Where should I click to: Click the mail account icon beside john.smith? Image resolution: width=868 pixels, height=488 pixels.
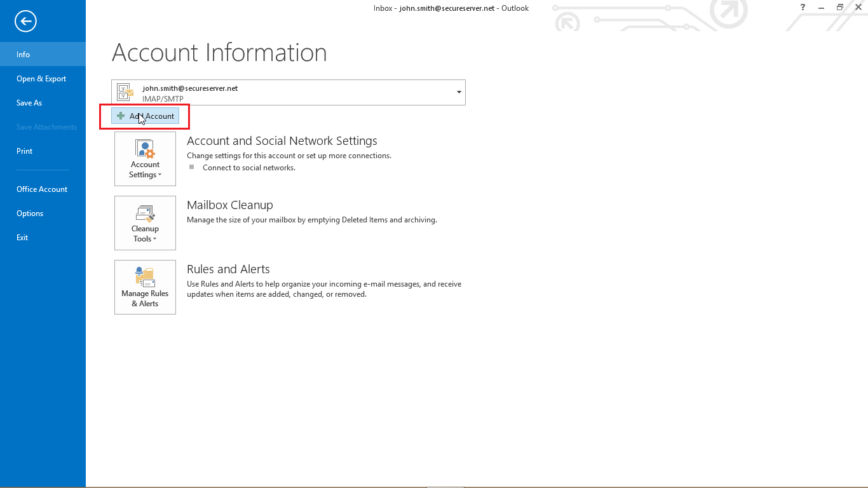pos(125,92)
